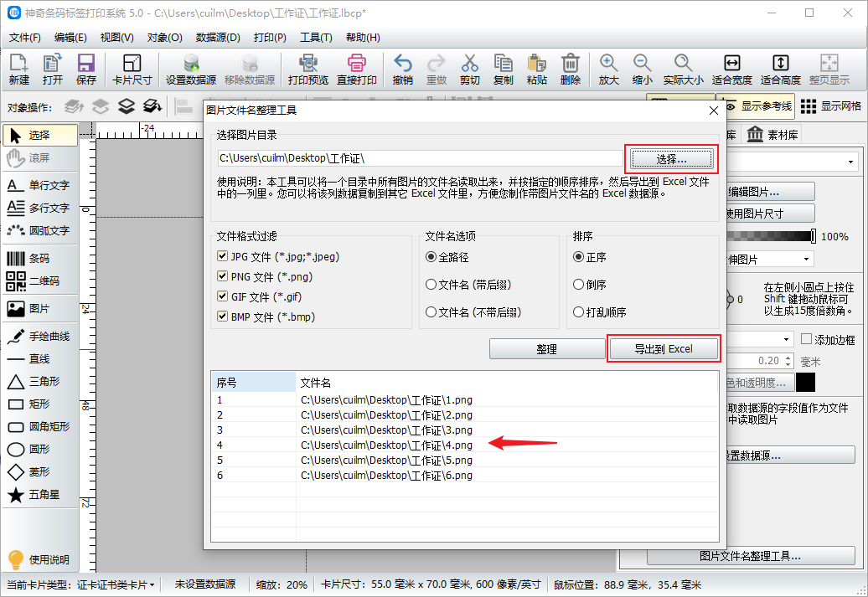
Task: Open the 数据源(D) menu
Action: (x=218, y=38)
